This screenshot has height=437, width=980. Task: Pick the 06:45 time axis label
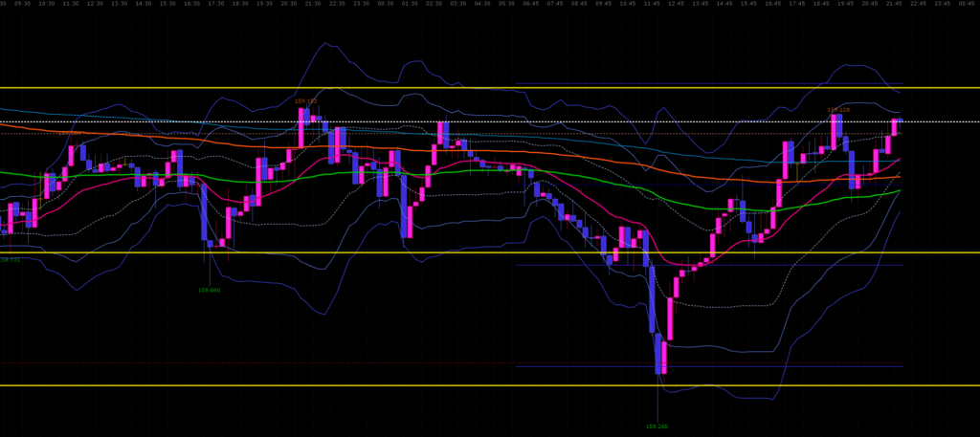click(531, 4)
